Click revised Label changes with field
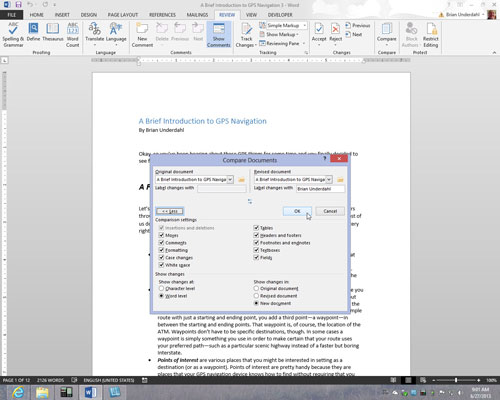The image size is (500, 400). (320, 189)
